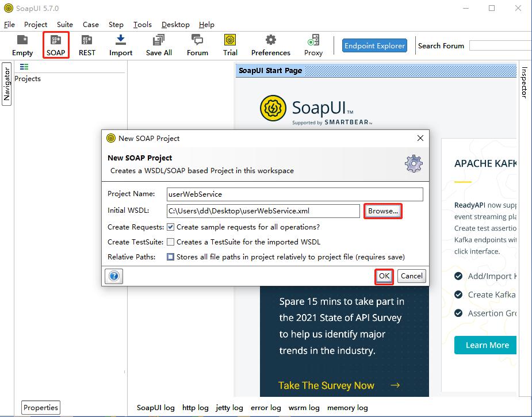Open the Forum toolbar icon
Image resolution: width=532 pixels, height=417 pixels.
pos(197,45)
